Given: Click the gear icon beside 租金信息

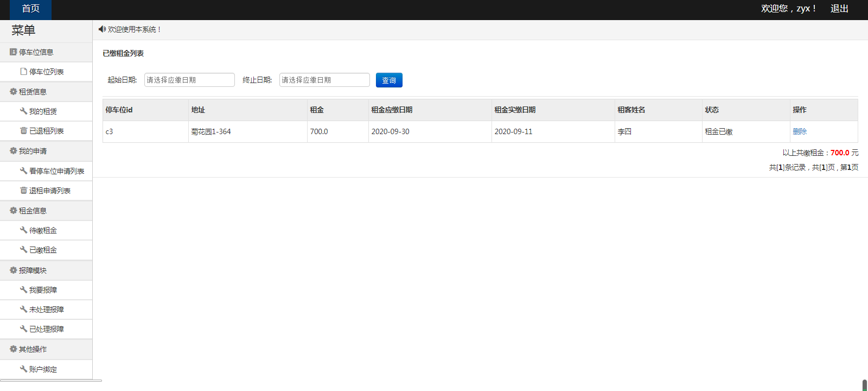Looking at the screenshot, I should [13, 211].
